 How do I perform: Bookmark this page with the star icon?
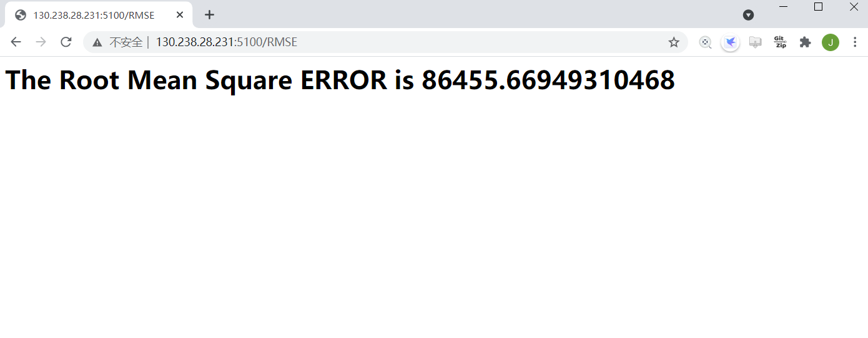coord(674,42)
